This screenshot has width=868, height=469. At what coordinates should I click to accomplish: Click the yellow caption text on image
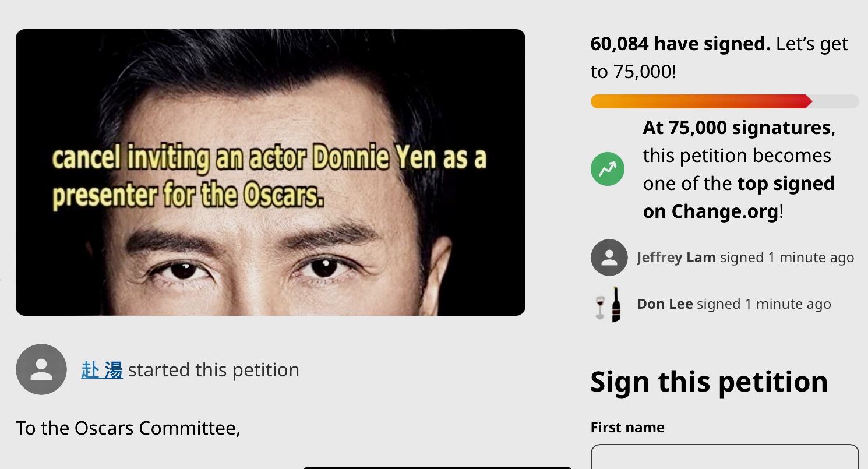(x=268, y=177)
